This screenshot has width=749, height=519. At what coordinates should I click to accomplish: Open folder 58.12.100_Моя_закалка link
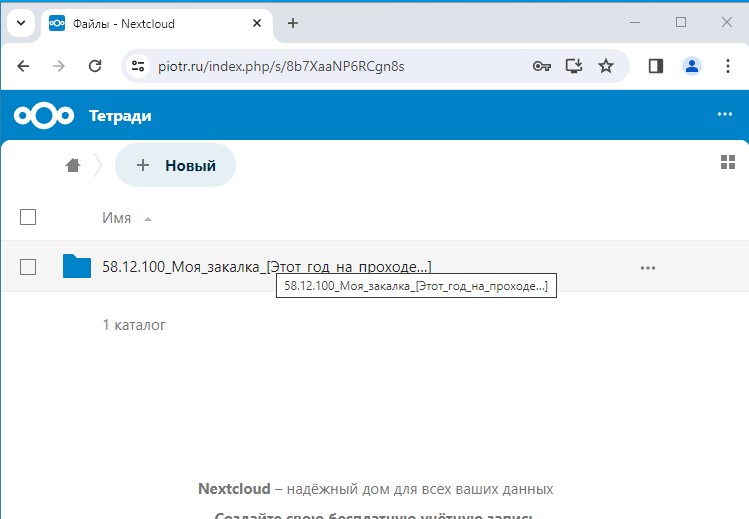point(266,266)
